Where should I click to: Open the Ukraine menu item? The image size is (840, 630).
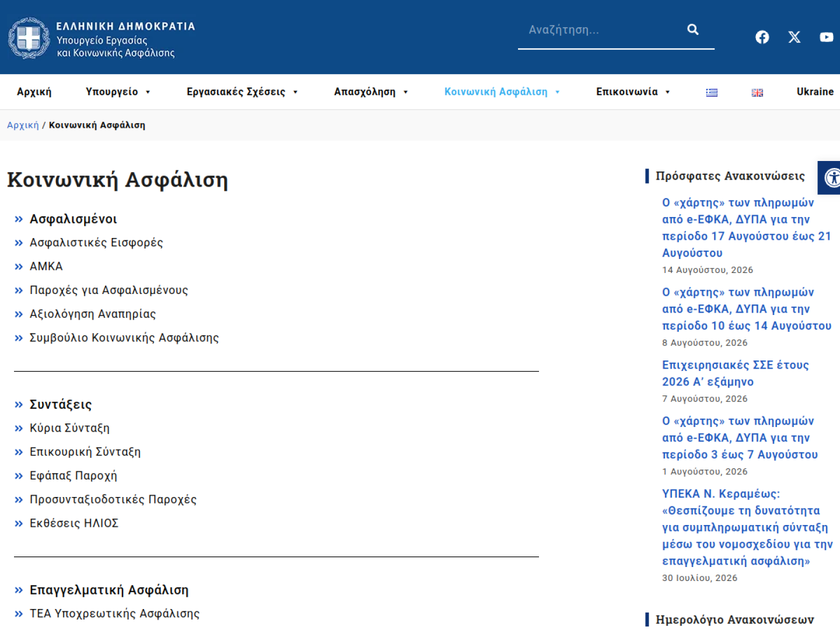815,92
